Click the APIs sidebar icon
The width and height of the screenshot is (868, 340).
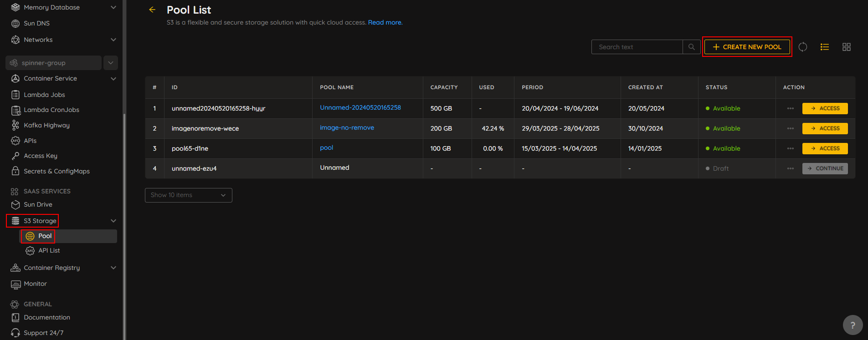(15, 141)
